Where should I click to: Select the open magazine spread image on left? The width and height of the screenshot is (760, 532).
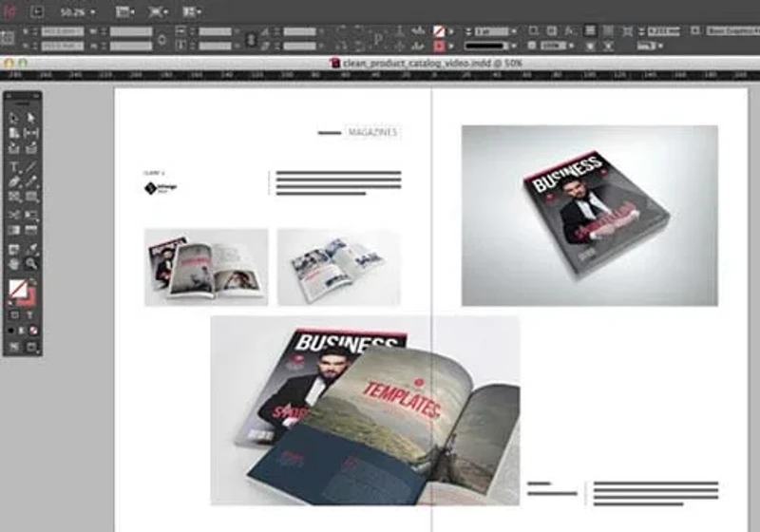[x=206, y=267]
